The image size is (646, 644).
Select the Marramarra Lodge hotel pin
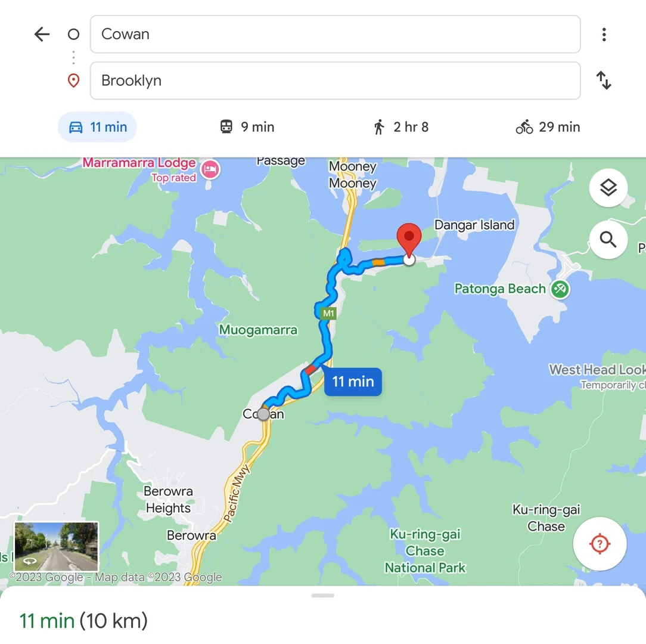click(210, 169)
